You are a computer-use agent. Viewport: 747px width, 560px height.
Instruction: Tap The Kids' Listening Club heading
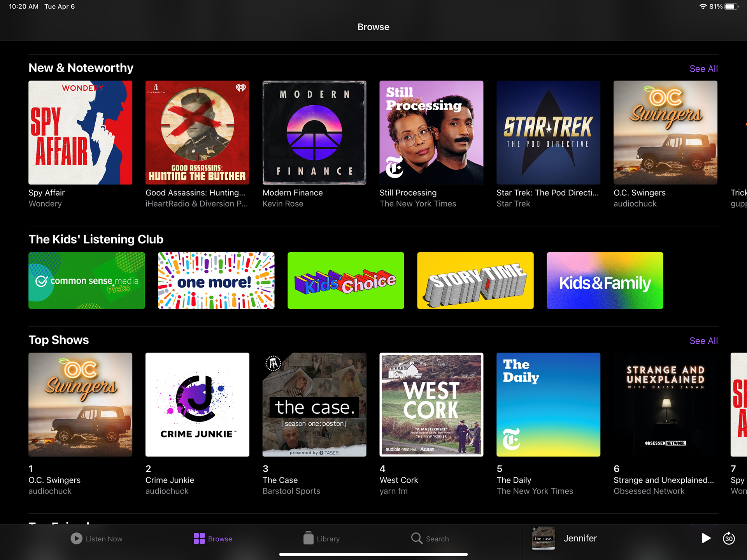96,239
